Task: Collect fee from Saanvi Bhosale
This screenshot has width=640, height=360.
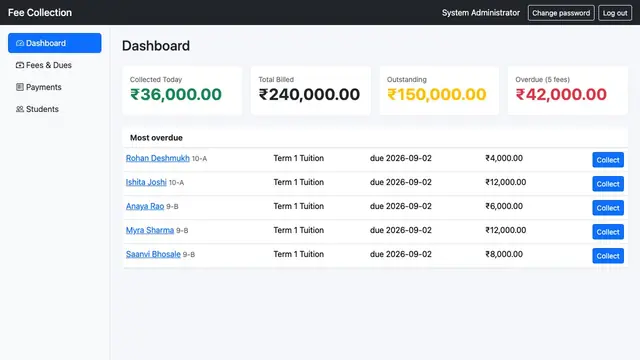Action: (608, 256)
